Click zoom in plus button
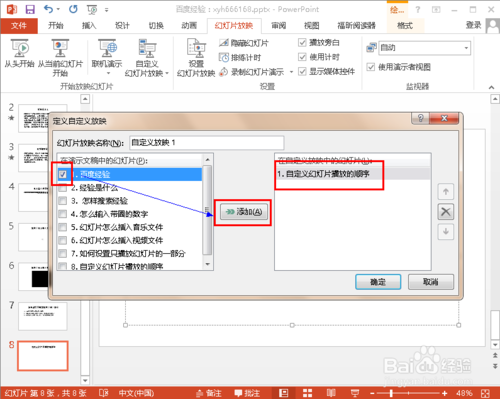 [x=444, y=393]
